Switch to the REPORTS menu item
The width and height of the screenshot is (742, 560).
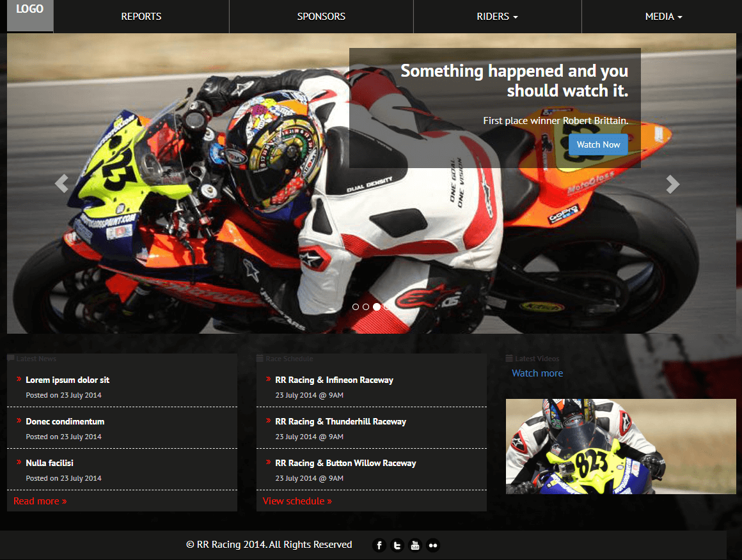pos(141,16)
